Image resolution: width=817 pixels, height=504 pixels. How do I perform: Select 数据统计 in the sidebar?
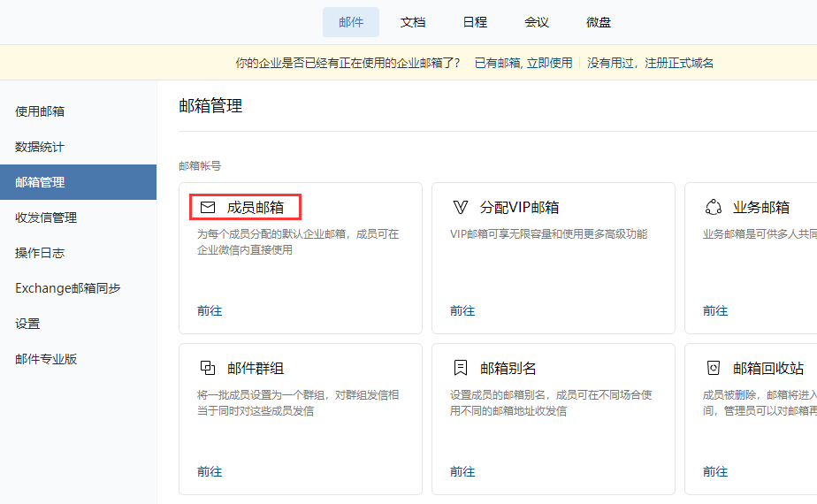pos(40,147)
